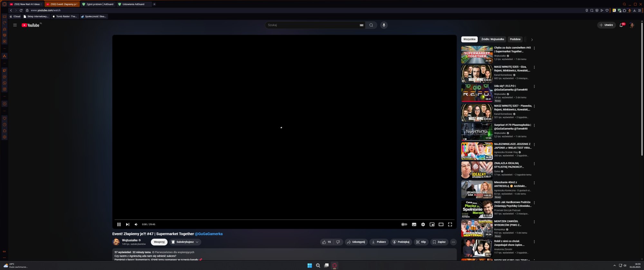Select the Podobne filter chip
The width and height of the screenshot is (644, 270).
(515, 39)
